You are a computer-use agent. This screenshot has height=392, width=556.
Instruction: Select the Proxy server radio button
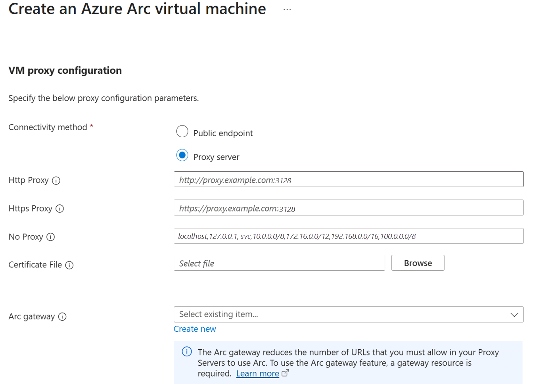(x=182, y=155)
